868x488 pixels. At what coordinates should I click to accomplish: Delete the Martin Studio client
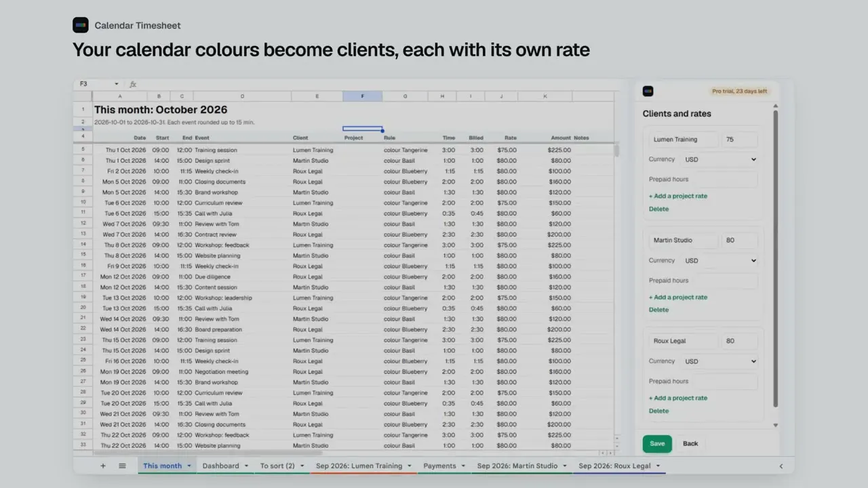tap(658, 310)
